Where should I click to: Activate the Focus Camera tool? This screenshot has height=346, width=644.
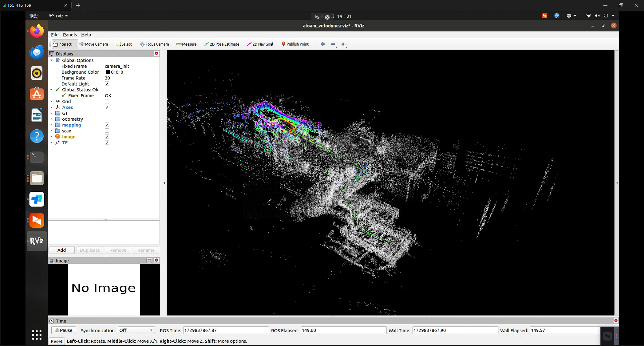(154, 44)
